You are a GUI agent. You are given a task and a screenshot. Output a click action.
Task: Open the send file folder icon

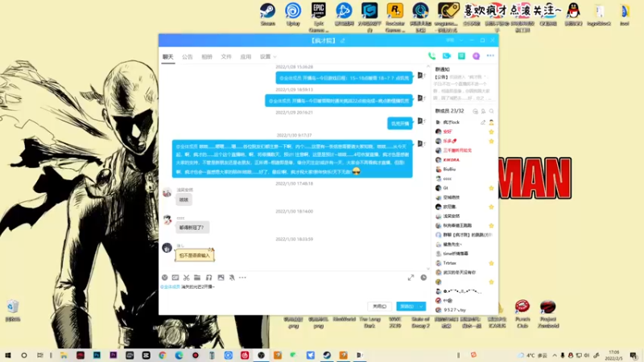coord(197,278)
